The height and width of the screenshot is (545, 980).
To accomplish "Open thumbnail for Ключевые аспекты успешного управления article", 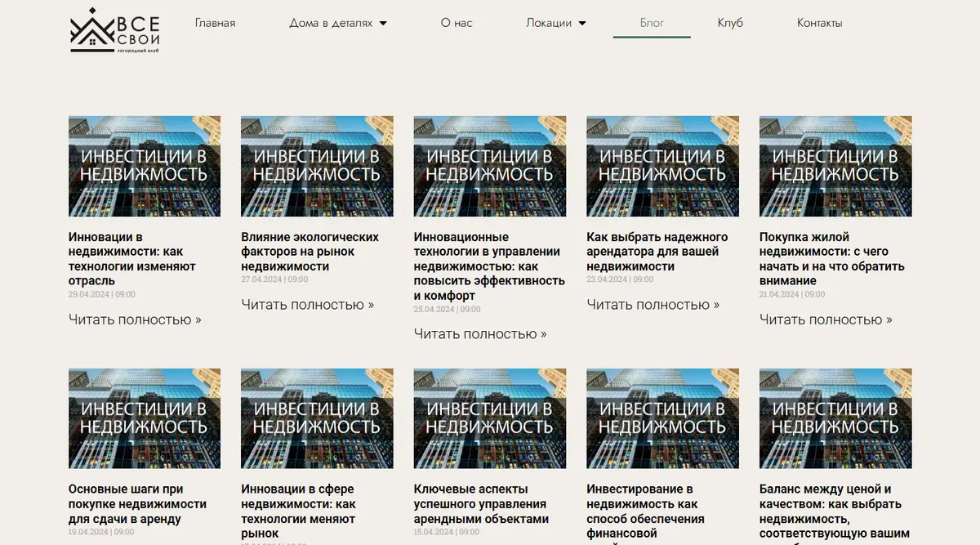I will (x=490, y=418).
